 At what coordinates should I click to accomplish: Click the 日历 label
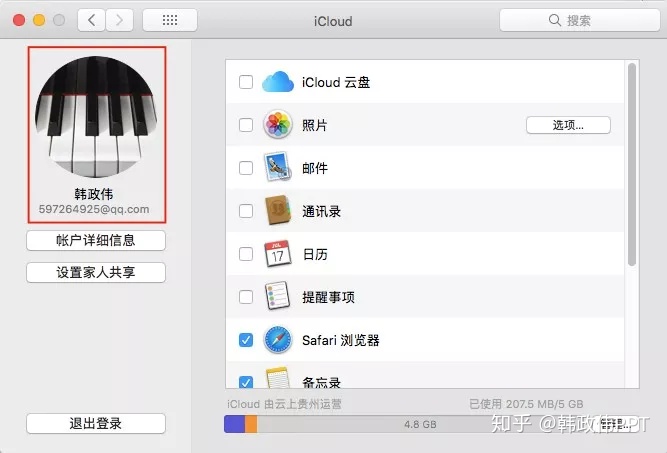coord(315,254)
